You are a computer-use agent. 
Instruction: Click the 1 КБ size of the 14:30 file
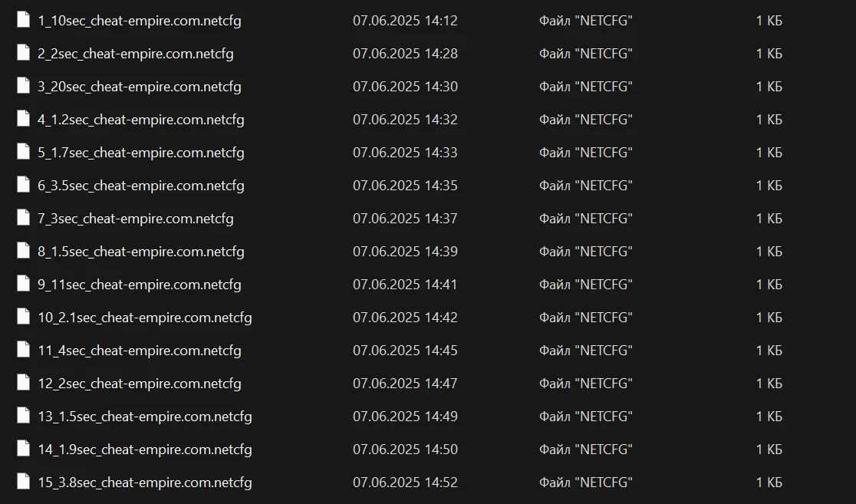(x=769, y=87)
